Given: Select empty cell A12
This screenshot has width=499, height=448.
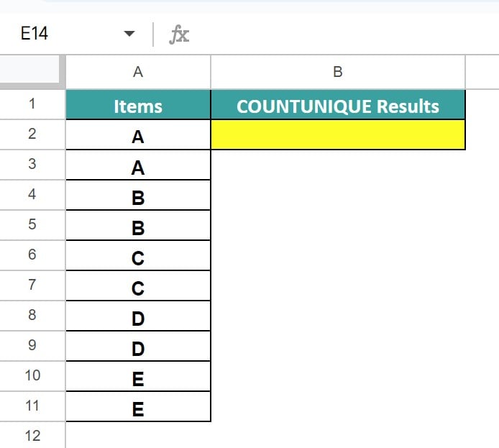Looking at the screenshot, I should (138, 435).
